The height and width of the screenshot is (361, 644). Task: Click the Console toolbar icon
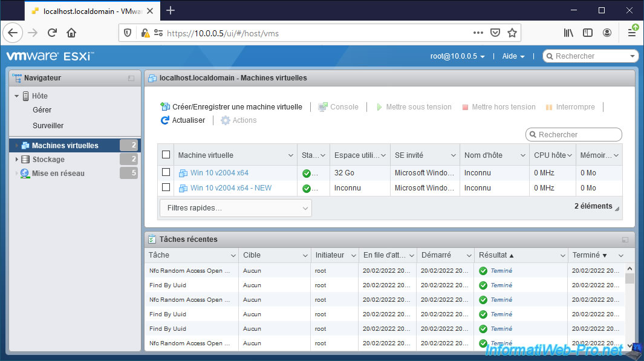click(324, 107)
